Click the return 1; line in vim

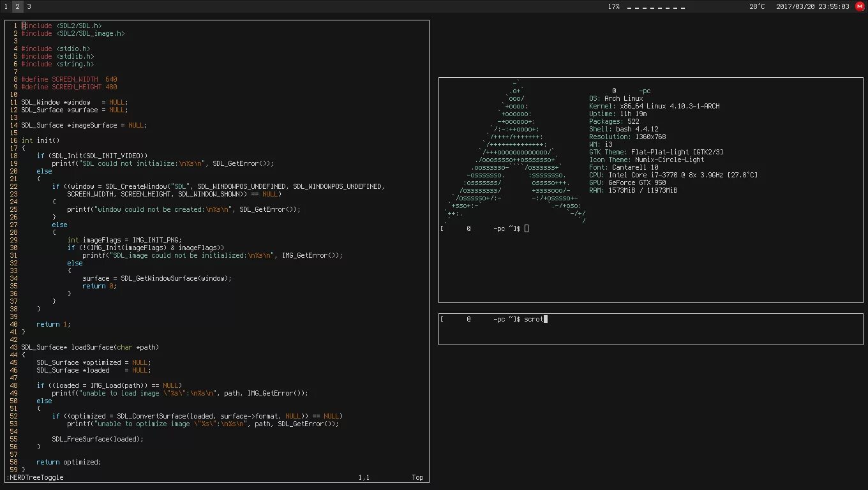point(54,324)
